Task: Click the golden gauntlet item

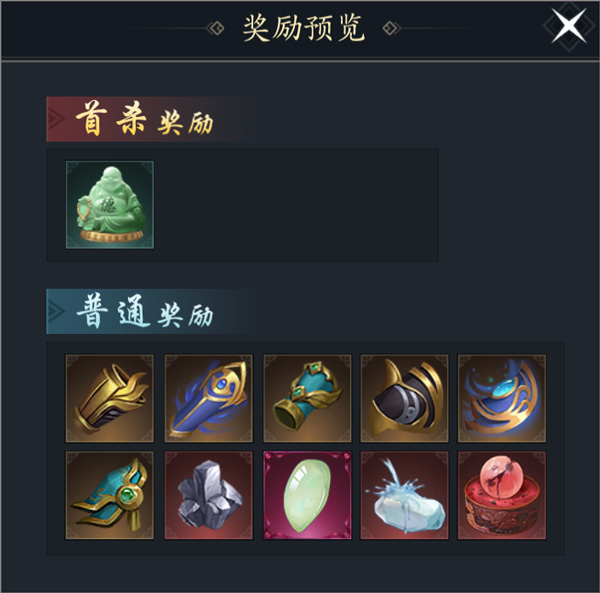Action: (110, 398)
